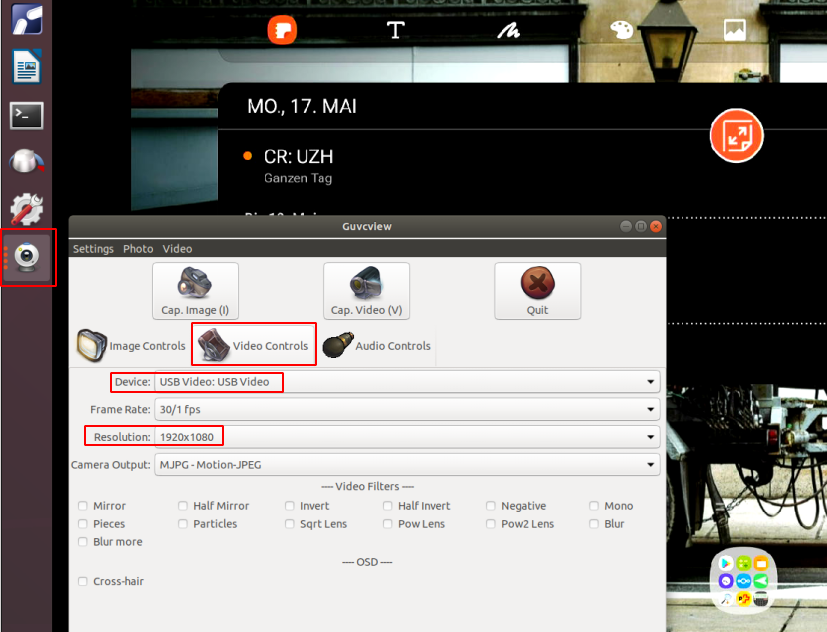Click the image picture icon at top
Viewport: 827px width, 632px height.
tap(735, 30)
